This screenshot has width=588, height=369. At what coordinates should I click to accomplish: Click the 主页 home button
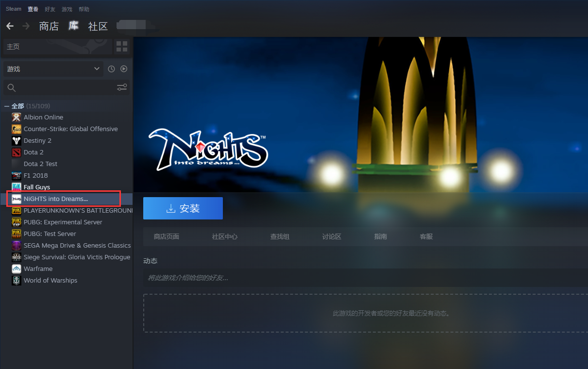(x=57, y=47)
